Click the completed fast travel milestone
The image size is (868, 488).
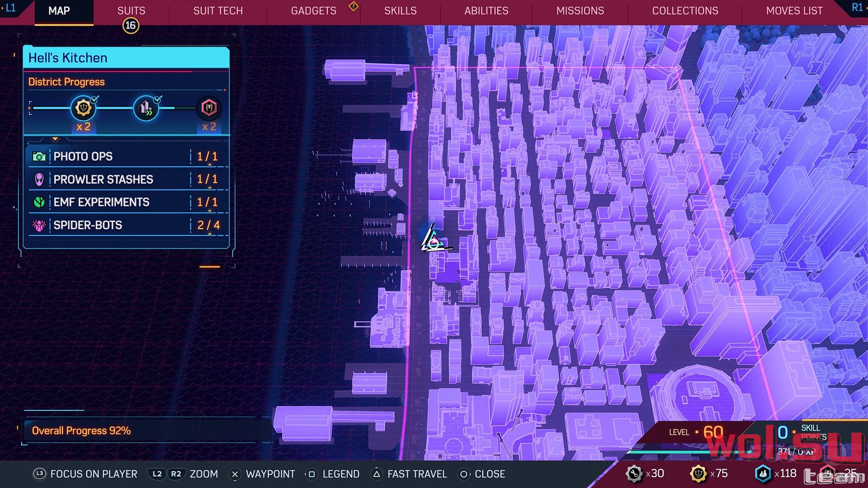click(x=146, y=108)
